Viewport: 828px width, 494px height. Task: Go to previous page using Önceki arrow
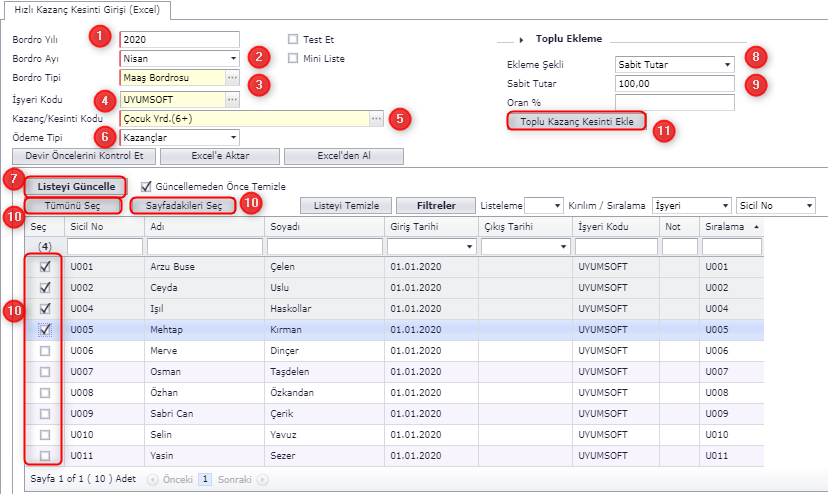(x=153, y=479)
